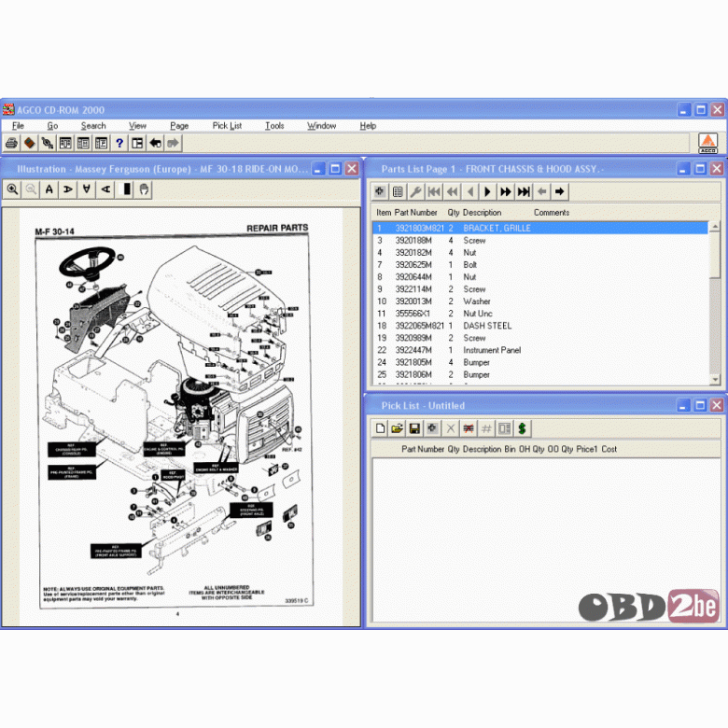The image size is (728, 728).
Task: Click the red strikethrough delete-all icon
Action: (x=469, y=428)
